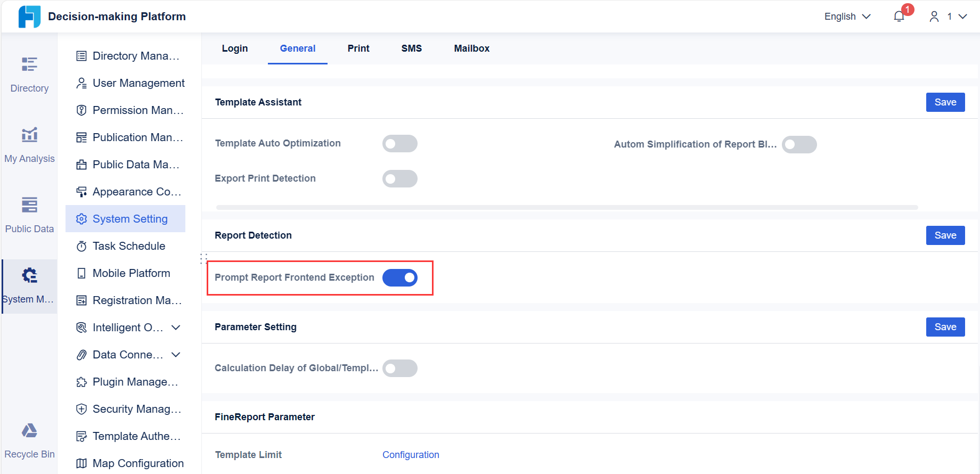Save the Report Detection section

pos(945,235)
